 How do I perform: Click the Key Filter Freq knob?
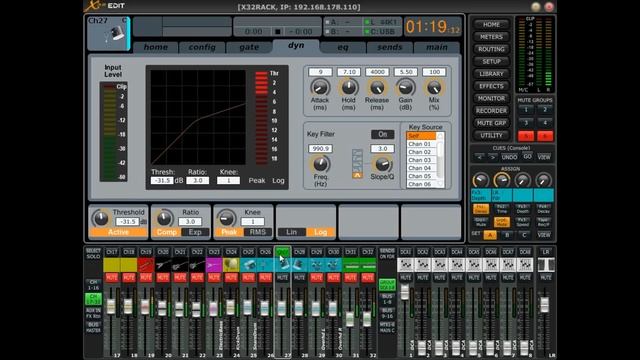[320, 164]
